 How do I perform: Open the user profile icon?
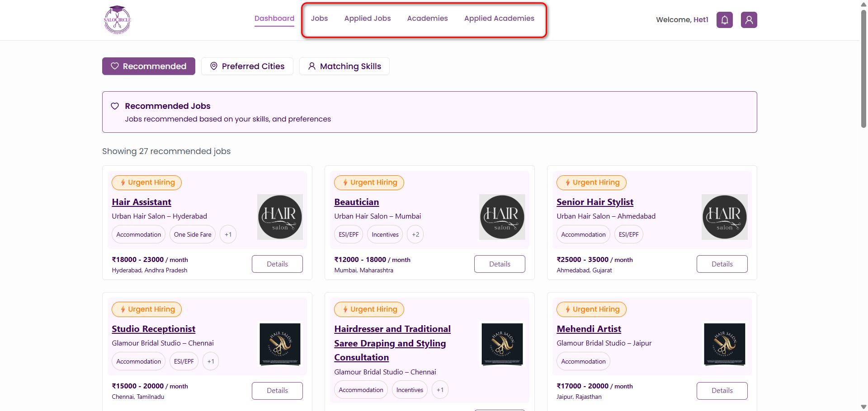pos(749,20)
